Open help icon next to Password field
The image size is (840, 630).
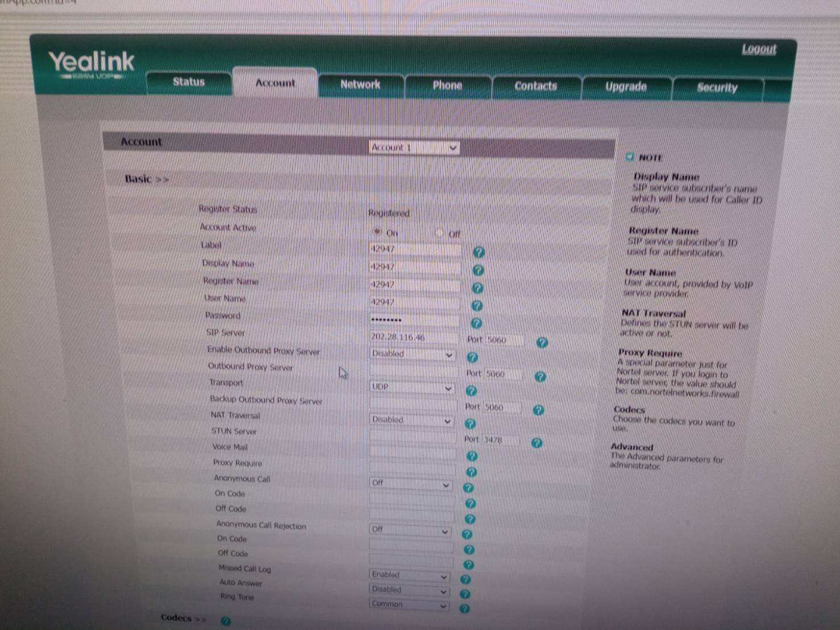coord(477,323)
